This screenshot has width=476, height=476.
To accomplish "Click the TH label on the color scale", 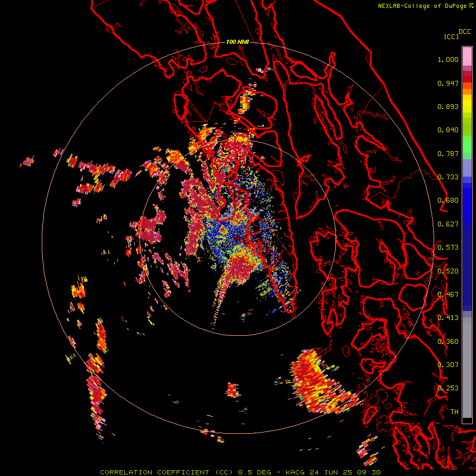I will click(x=454, y=412).
